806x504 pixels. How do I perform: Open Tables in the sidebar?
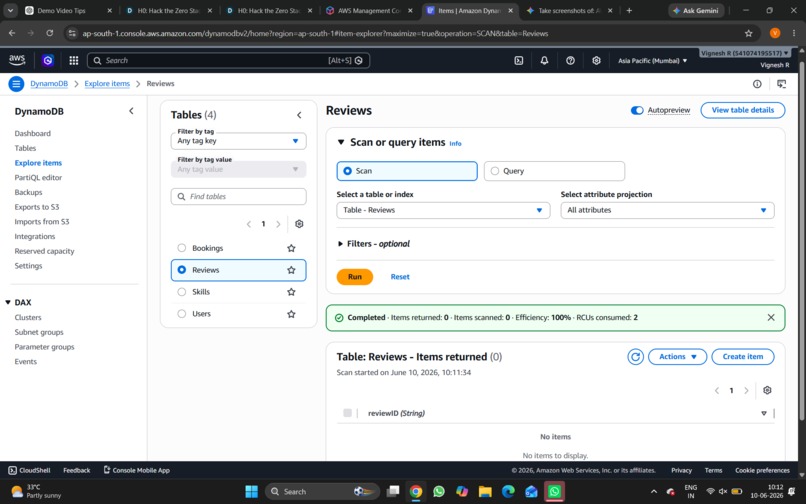point(25,148)
